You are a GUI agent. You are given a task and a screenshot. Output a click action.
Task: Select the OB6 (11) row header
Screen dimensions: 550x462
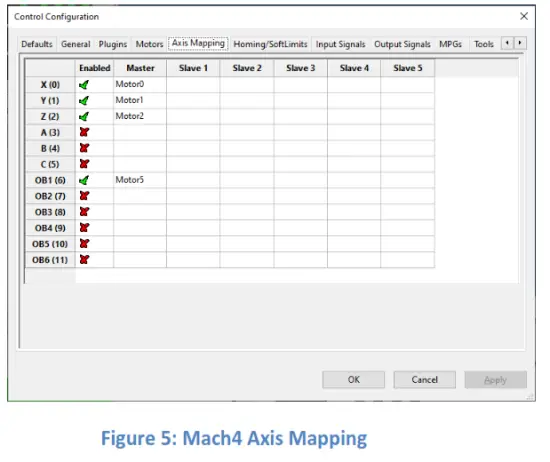point(50,260)
